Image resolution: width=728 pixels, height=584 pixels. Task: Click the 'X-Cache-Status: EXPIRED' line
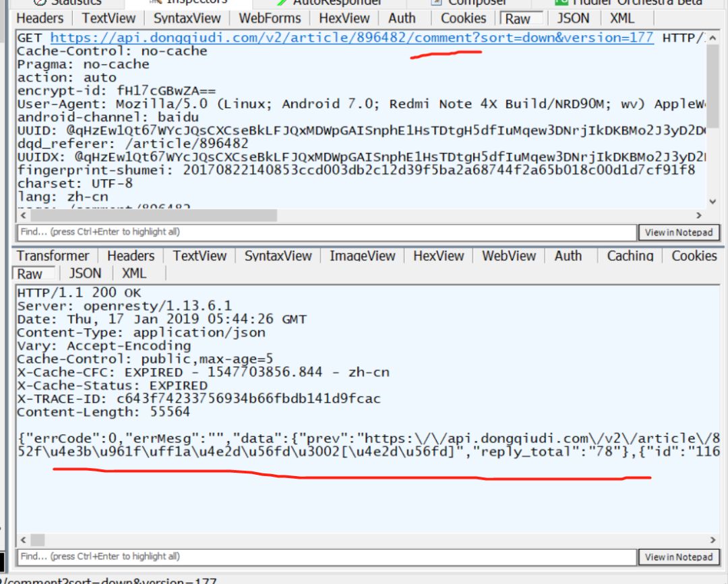click(113, 386)
